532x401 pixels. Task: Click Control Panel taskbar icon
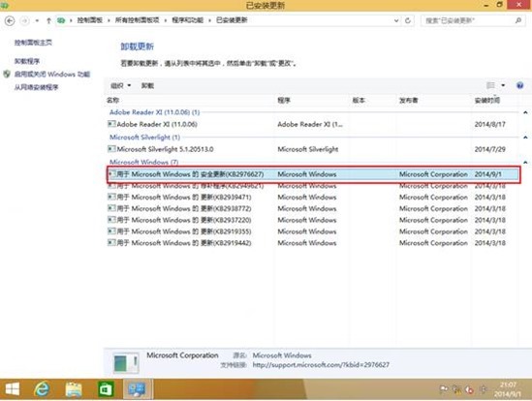[x=137, y=389]
